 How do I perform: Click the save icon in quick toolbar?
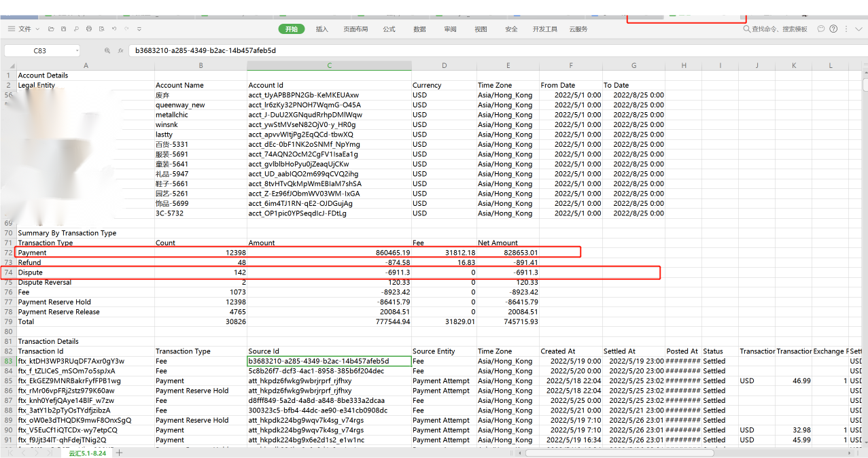tap(63, 29)
